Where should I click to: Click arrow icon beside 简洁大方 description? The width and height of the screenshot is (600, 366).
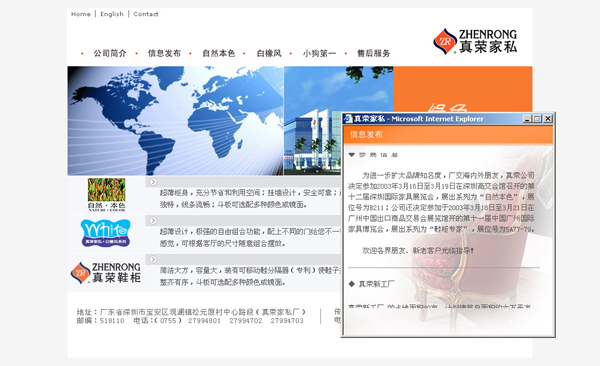153,259
